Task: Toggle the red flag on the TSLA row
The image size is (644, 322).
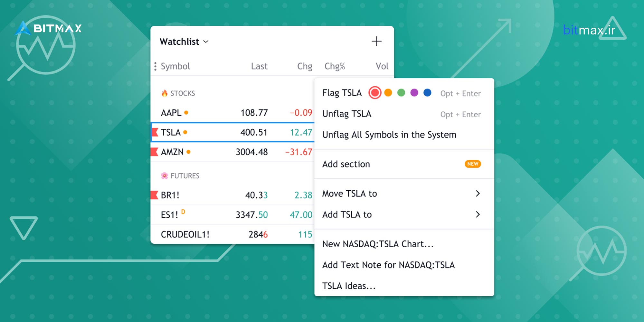Action: click(x=155, y=132)
